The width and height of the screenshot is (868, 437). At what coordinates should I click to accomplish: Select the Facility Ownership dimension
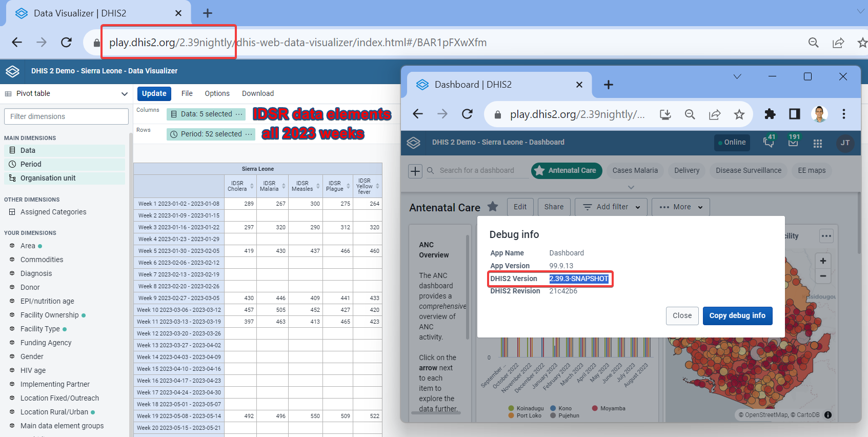click(49, 315)
